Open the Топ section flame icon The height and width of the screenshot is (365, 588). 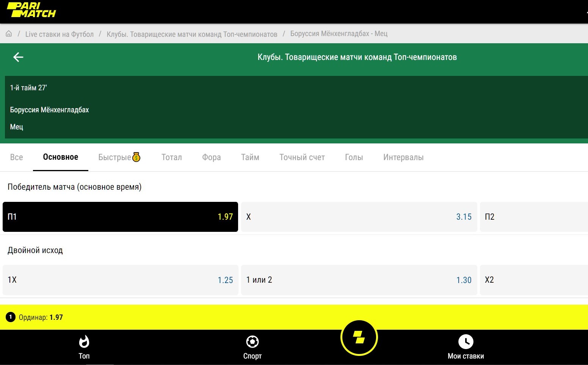click(84, 341)
